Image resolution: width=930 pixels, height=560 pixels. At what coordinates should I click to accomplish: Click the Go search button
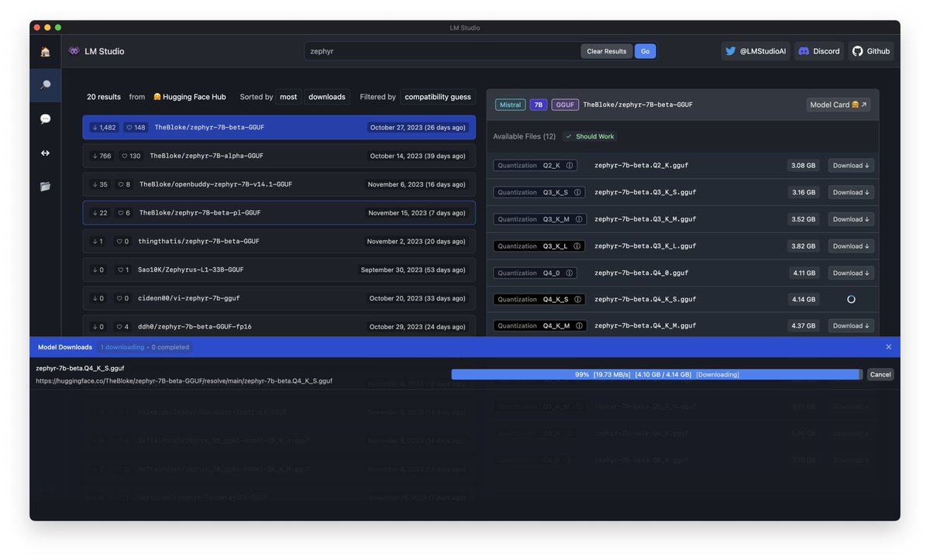645,50
